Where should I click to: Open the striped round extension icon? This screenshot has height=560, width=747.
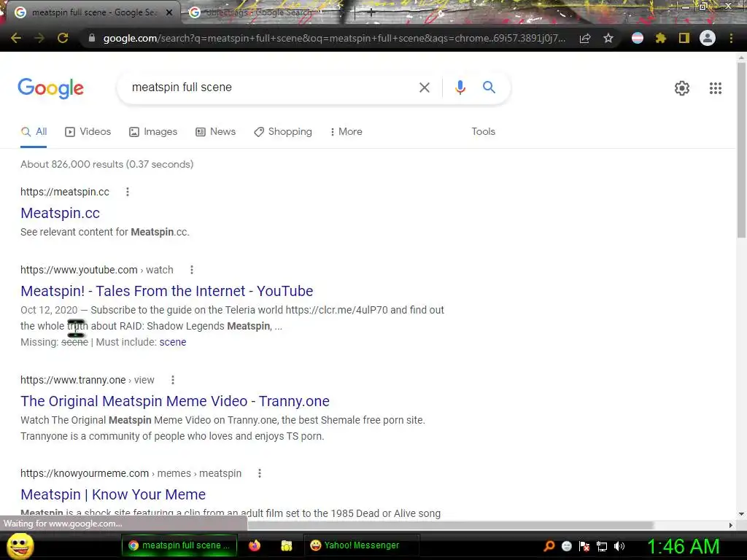click(x=638, y=38)
